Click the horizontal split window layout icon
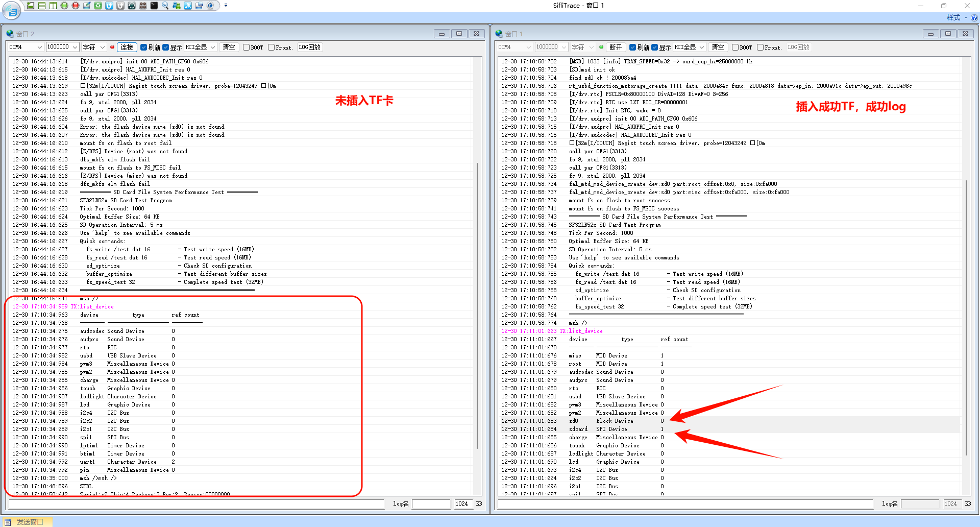The image size is (980, 527). pyautogui.click(x=42, y=6)
